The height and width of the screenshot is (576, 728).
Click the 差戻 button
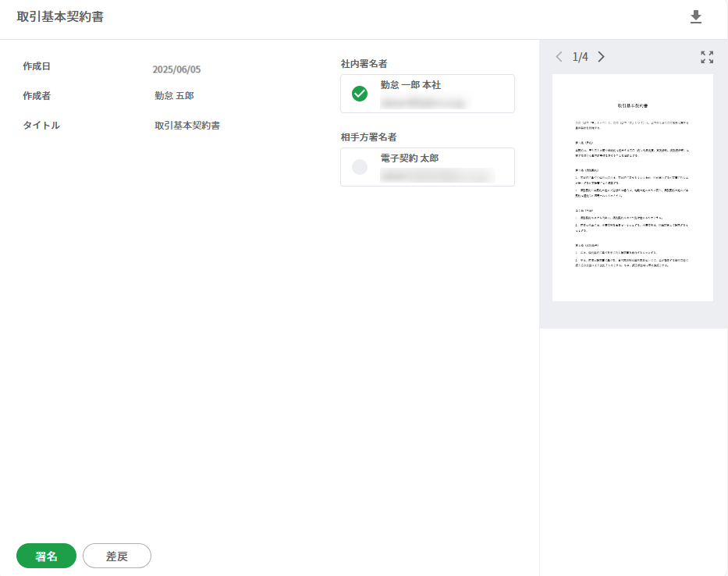[x=117, y=556]
